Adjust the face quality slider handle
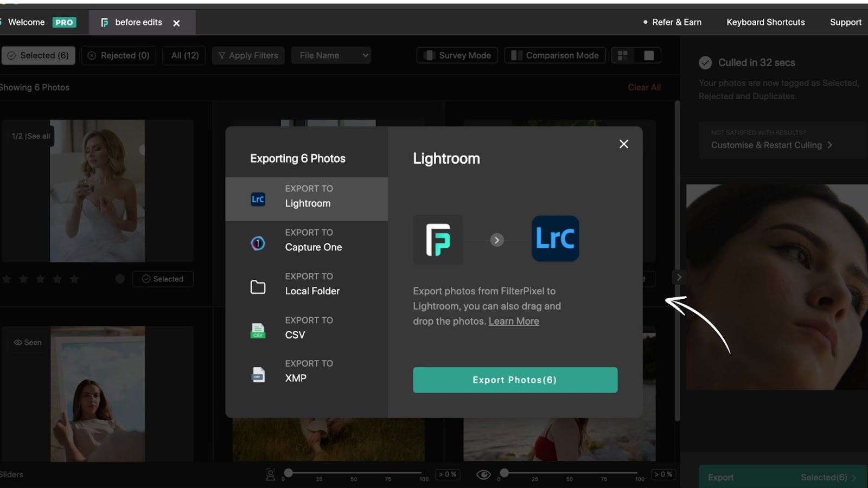The width and height of the screenshot is (868, 488). tap(289, 473)
